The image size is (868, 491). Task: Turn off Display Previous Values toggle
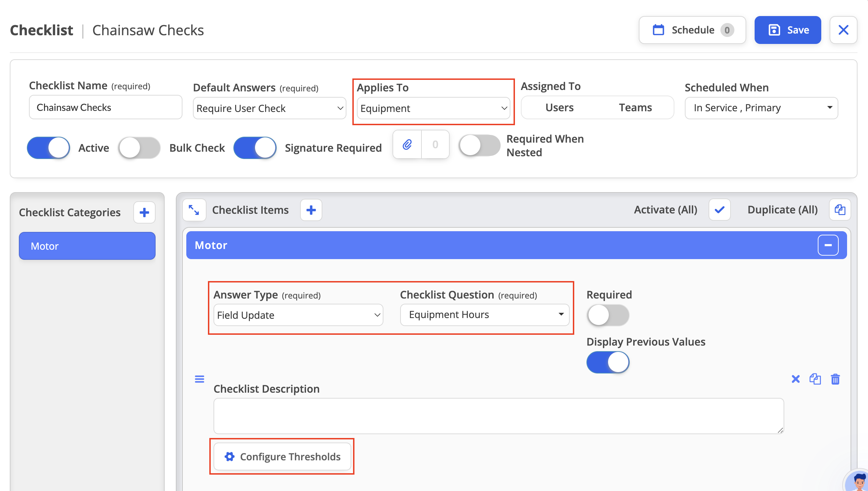(608, 362)
